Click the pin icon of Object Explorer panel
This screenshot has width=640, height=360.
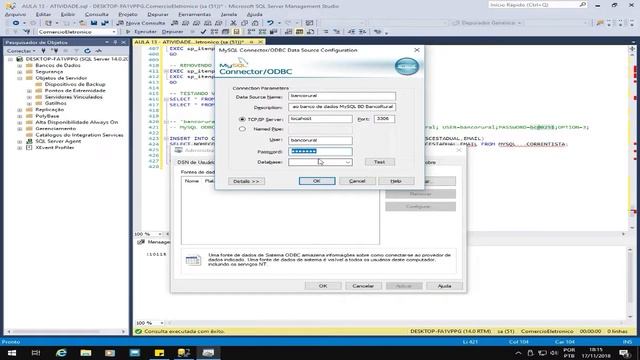(x=115, y=42)
